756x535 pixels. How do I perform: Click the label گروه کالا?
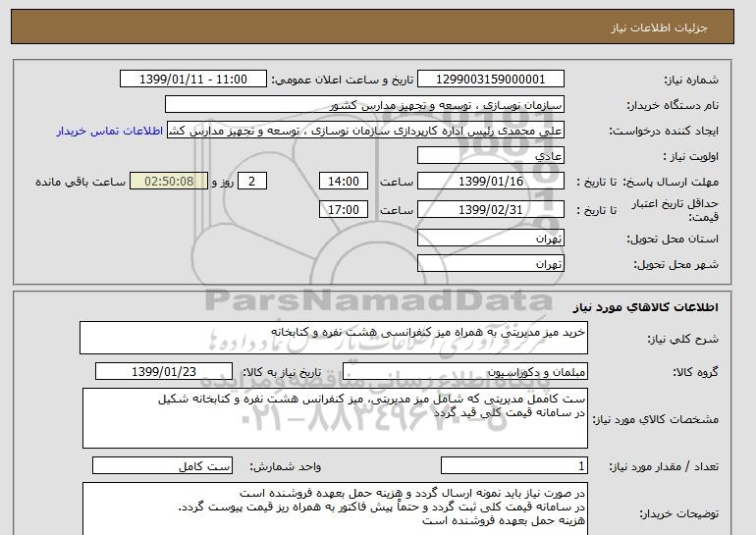point(696,372)
